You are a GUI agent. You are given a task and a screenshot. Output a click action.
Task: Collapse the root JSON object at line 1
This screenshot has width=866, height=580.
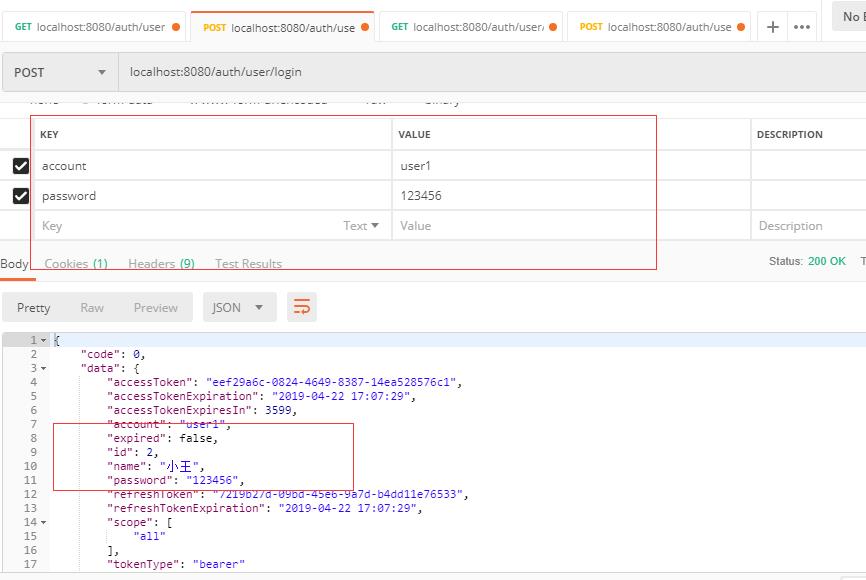pyautogui.click(x=44, y=340)
